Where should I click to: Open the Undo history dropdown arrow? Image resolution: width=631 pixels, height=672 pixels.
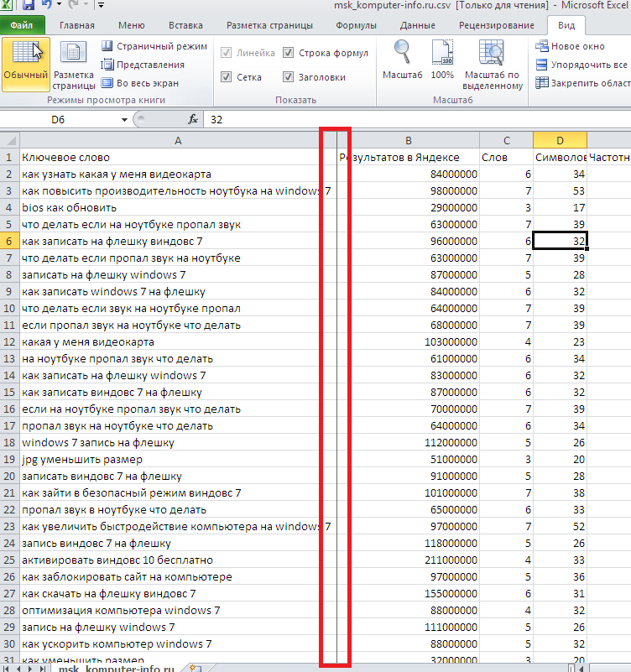(x=59, y=4)
